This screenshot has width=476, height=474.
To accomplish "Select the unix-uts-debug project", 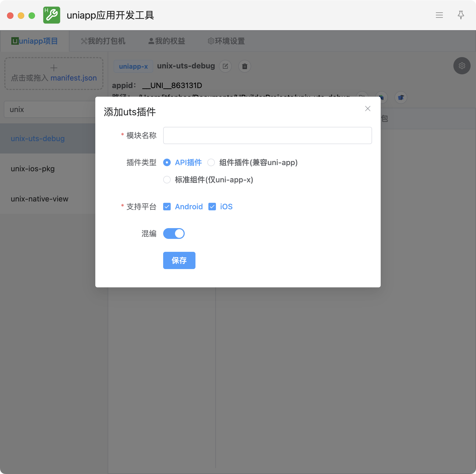I will click(x=48, y=138).
